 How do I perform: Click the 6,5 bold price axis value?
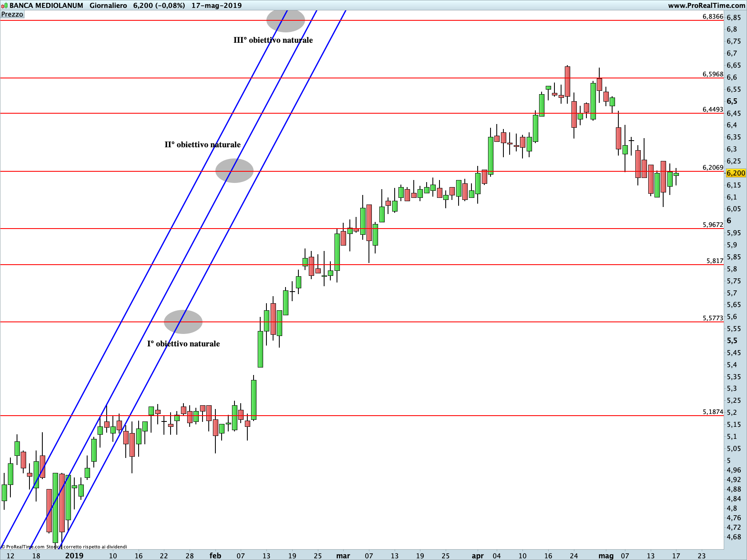click(x=732, y=101)
